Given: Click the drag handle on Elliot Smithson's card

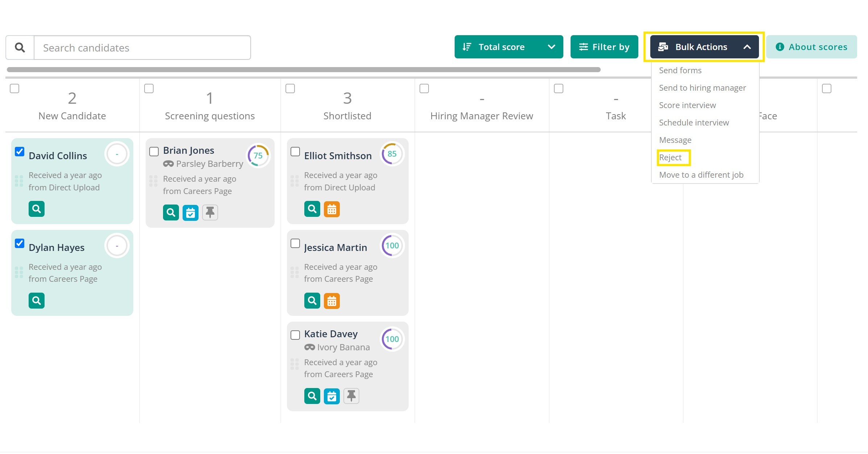Looking at the screenshot, I should click(295, 181).
